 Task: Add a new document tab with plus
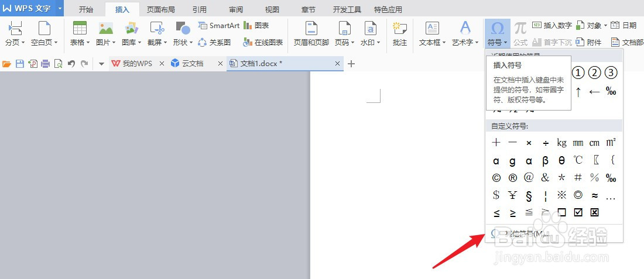351,64
